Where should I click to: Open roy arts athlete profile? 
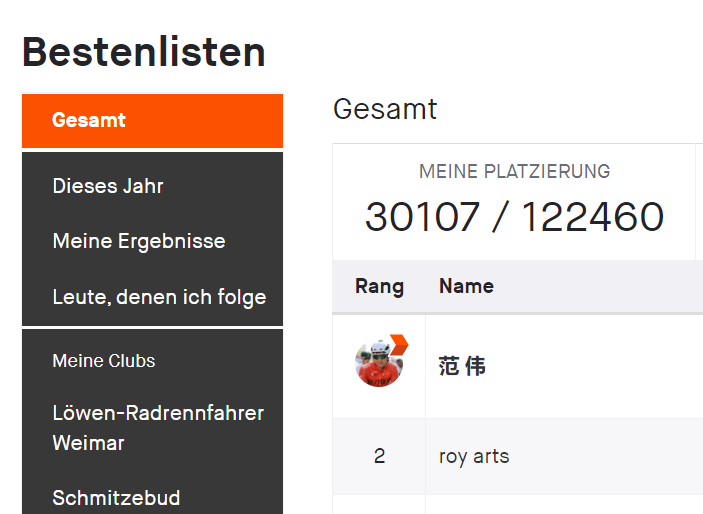point(474,457)
